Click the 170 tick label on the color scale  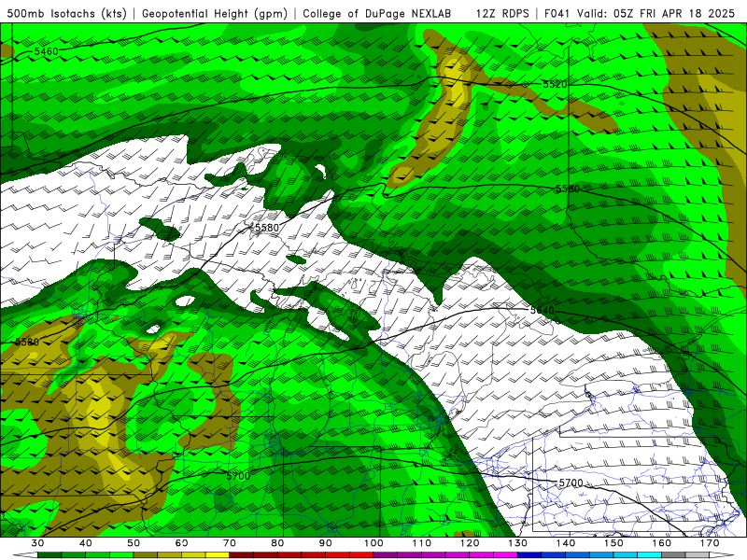coord(711,543)
